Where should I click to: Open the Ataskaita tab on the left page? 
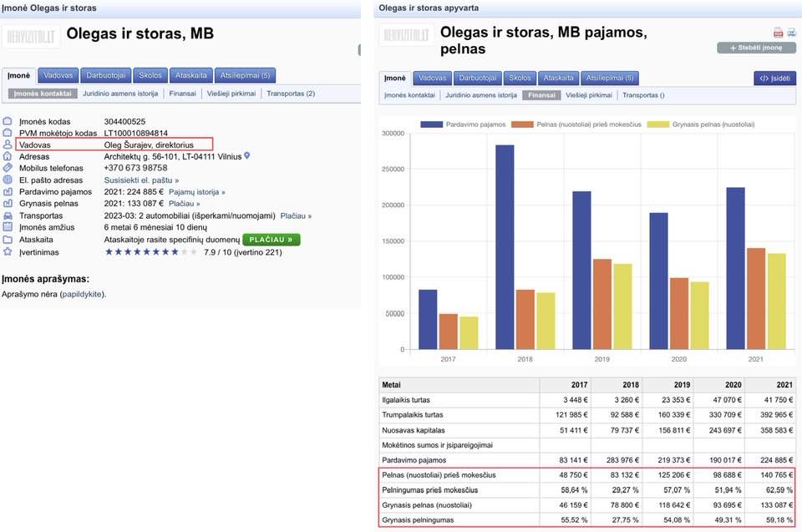[190, 75]
